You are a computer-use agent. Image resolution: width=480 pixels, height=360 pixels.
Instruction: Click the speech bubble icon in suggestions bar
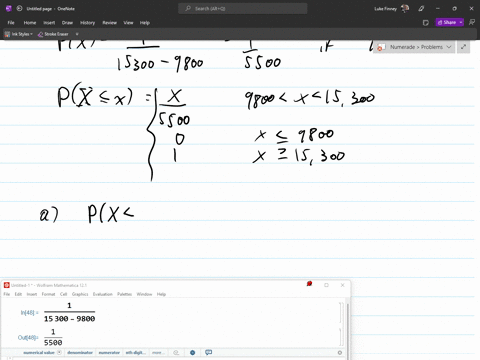pyautogui.click(x=208, y=352)
